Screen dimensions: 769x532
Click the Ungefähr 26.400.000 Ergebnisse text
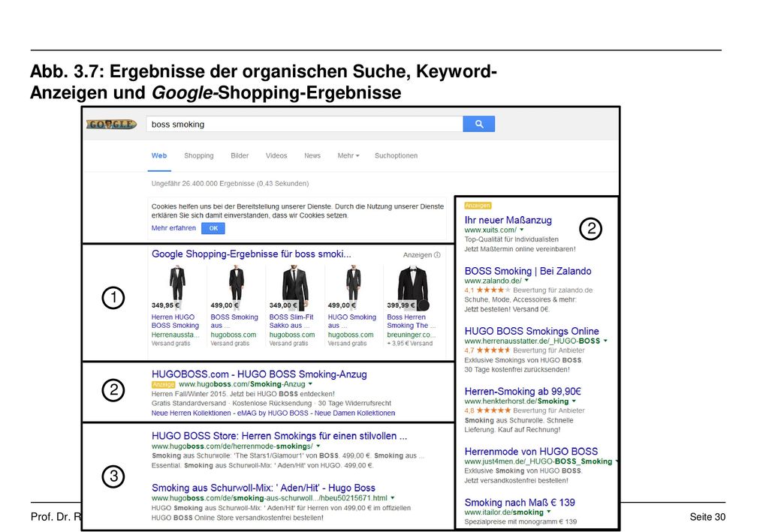pos(230,184)
